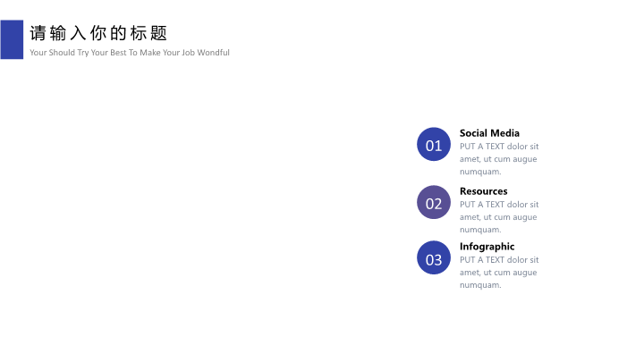Select the paragraph text below Infographic

tap(498, 273)
